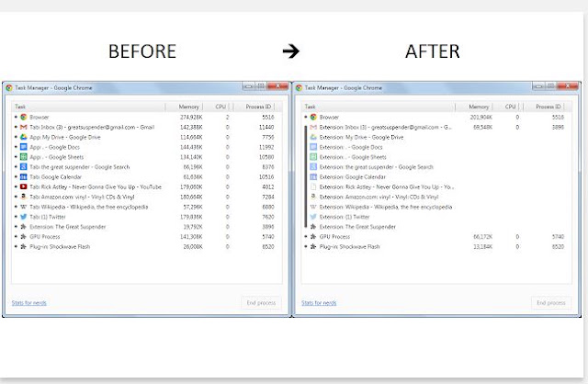
Task: Select 'Extension: The Great Suspender' row in BEFORE window
Action: point(147,227)
